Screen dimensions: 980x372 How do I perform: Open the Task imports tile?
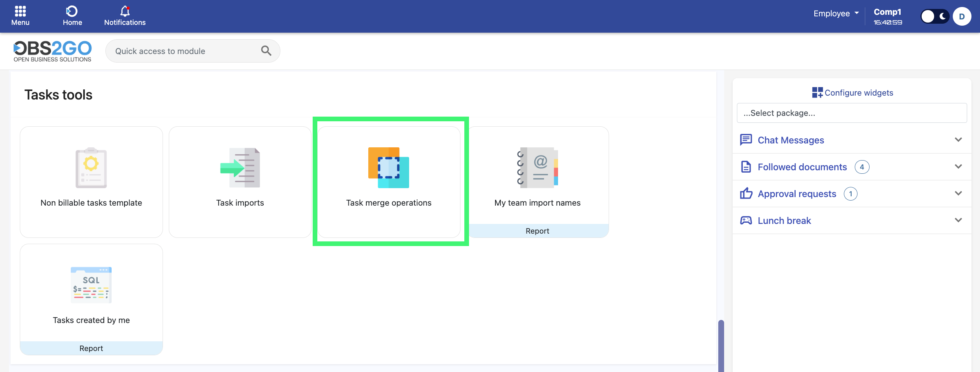240,182
